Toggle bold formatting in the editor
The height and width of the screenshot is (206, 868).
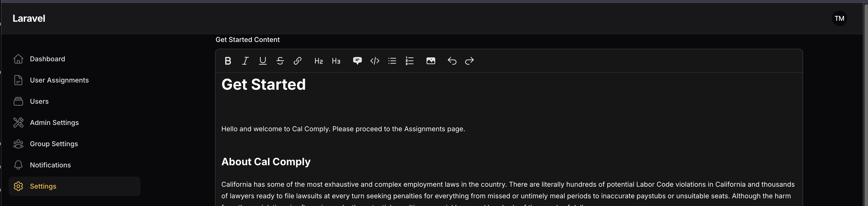pyautogui.click(x=228, y=61)
